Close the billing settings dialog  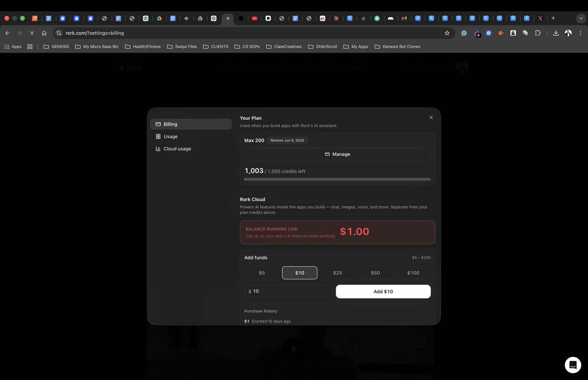point(431,118)
